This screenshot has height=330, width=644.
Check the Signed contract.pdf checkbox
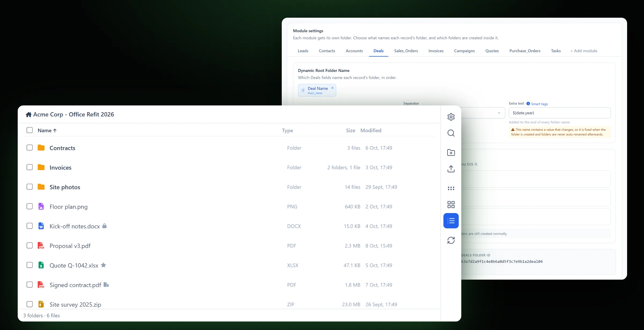tap(30, 285)
